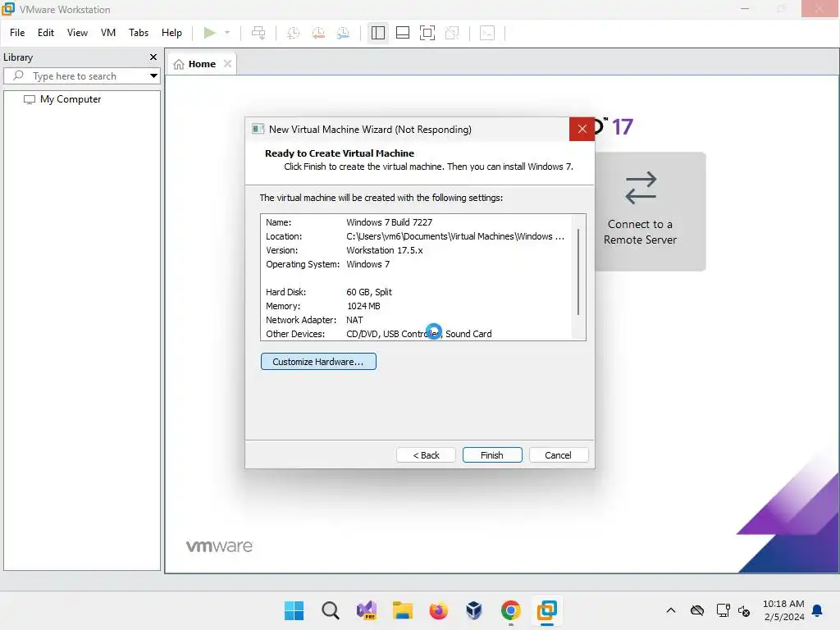
Task: Click the green Power On play icon
Action: tap(209, 33)
